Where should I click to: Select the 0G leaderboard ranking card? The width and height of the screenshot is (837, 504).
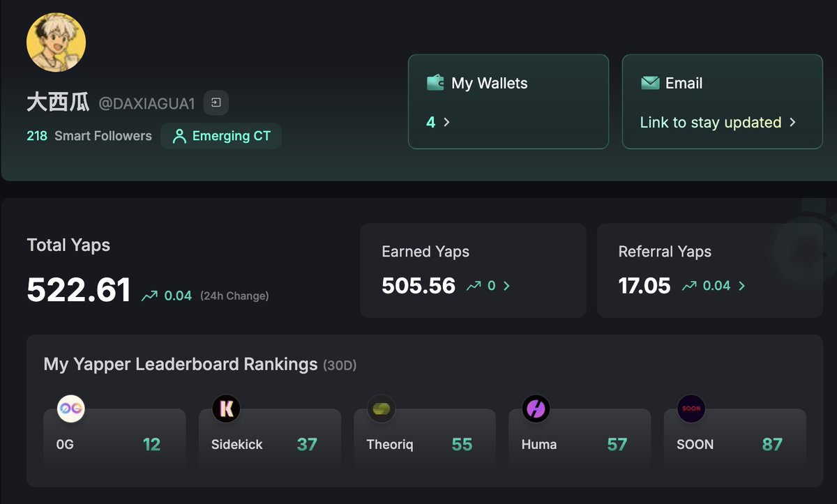(114, 438)
